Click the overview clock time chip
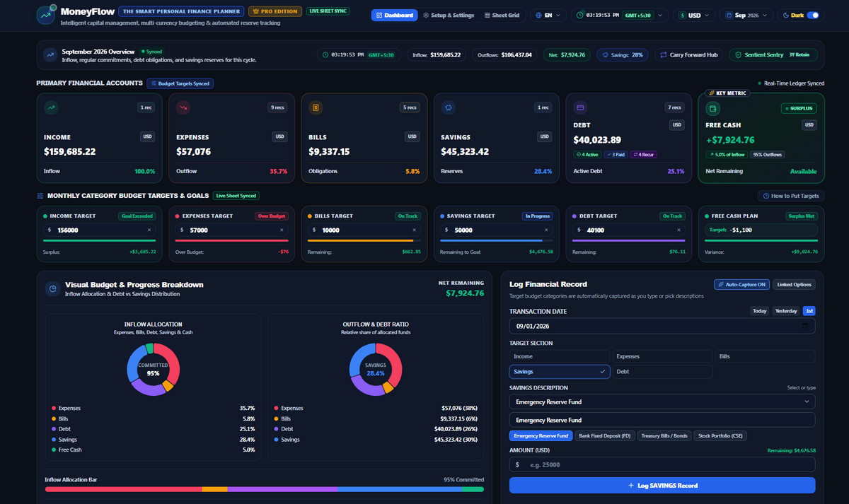This screenshot has width=849, height=504. click(359, 54)
